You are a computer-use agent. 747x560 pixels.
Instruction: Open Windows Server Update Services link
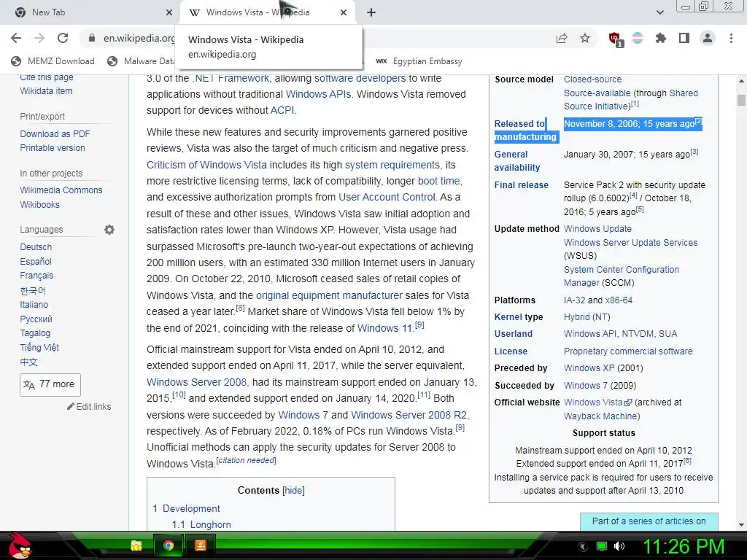click(x=631, y=242)
